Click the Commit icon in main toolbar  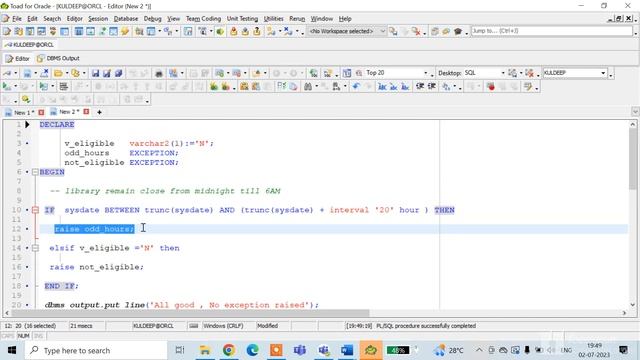(233, 31)
